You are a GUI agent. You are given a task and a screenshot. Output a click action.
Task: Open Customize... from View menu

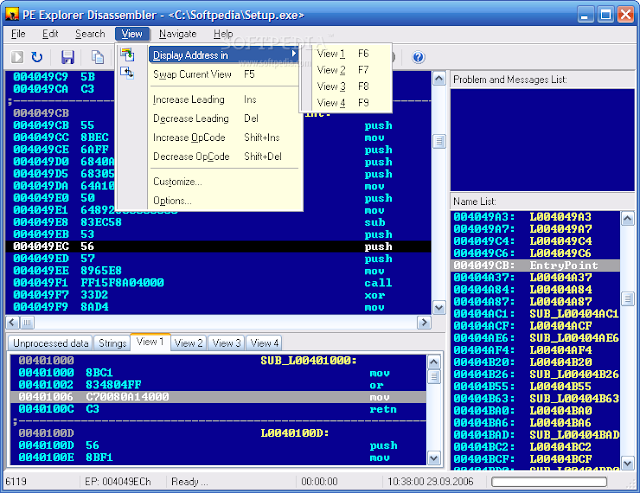pos(224,181)
